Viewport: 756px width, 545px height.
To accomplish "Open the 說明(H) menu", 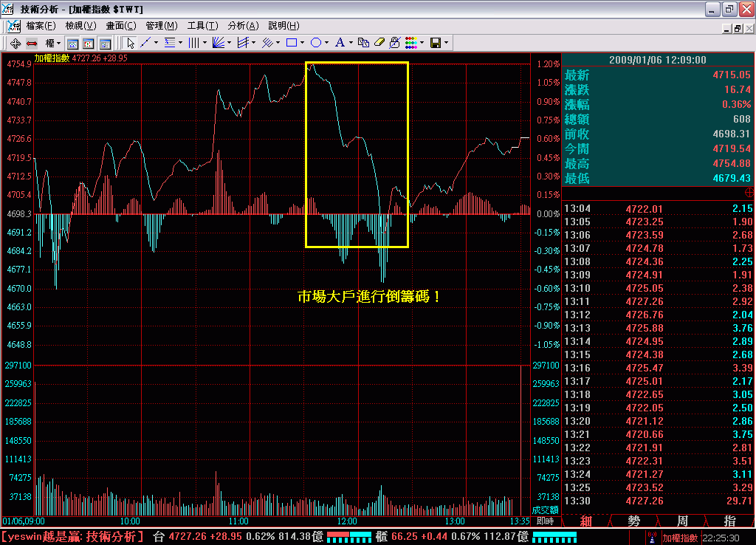I will coord(284,26).
